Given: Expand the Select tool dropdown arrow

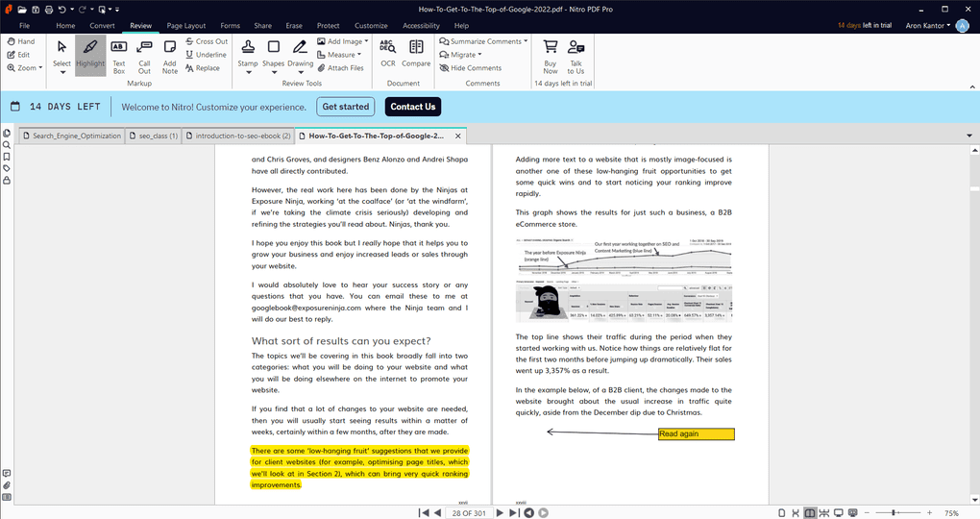Looking at the screenshot, I should click(61, 72).
